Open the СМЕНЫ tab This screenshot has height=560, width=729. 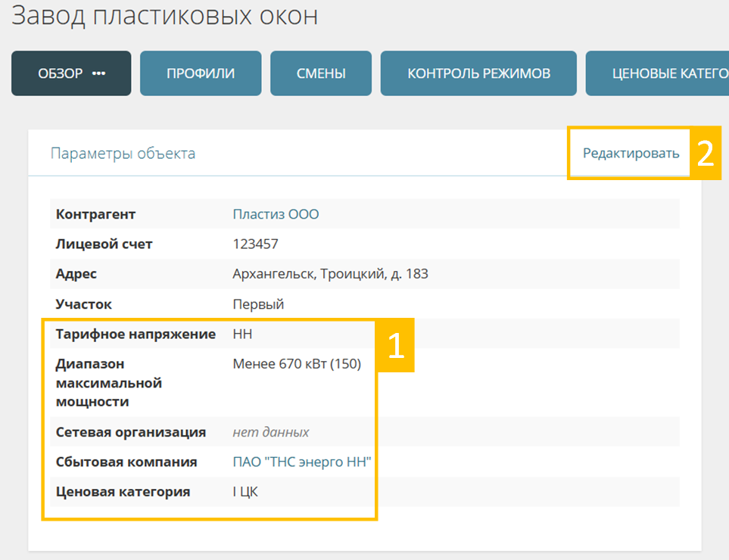(321, 73)
